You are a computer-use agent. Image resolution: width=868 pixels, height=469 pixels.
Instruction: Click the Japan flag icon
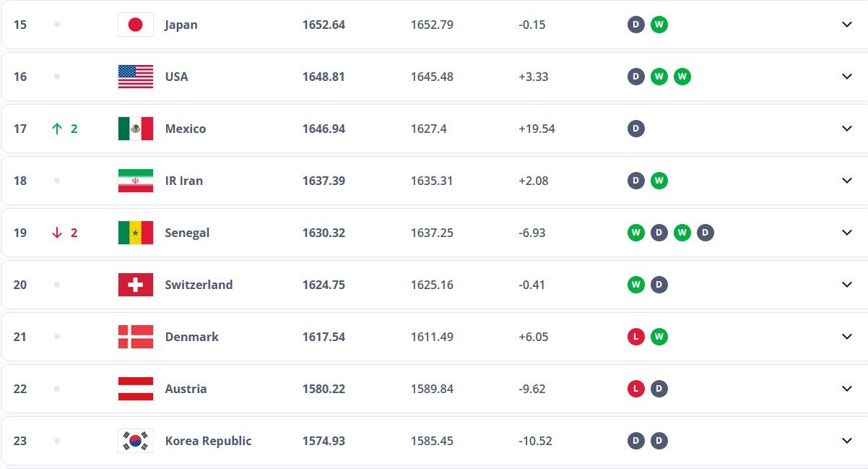pyautogui.click(x=135, y=25)
